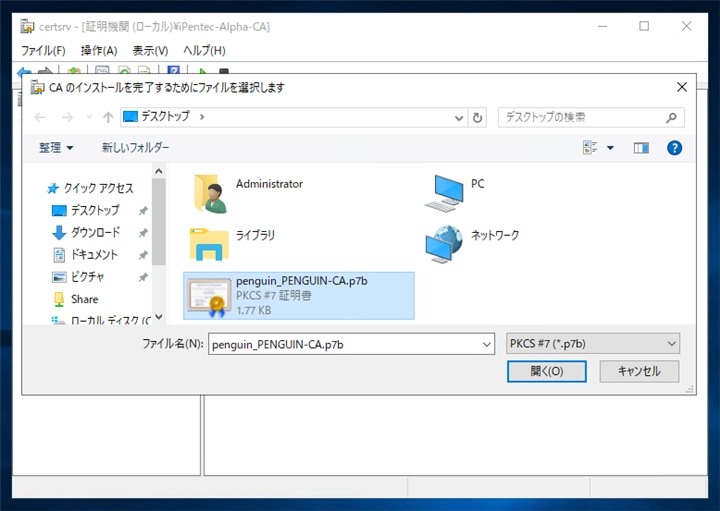The height and width of the screenshot is (511, 720).
Task: Open the ネットワーク network icon
Action: tap(444, 244)
